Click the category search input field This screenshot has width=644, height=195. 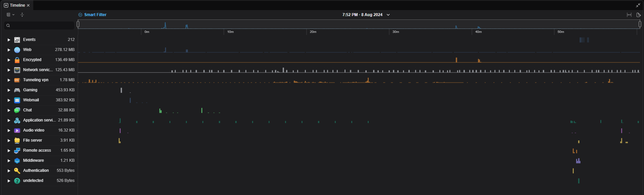click(39, 26)
